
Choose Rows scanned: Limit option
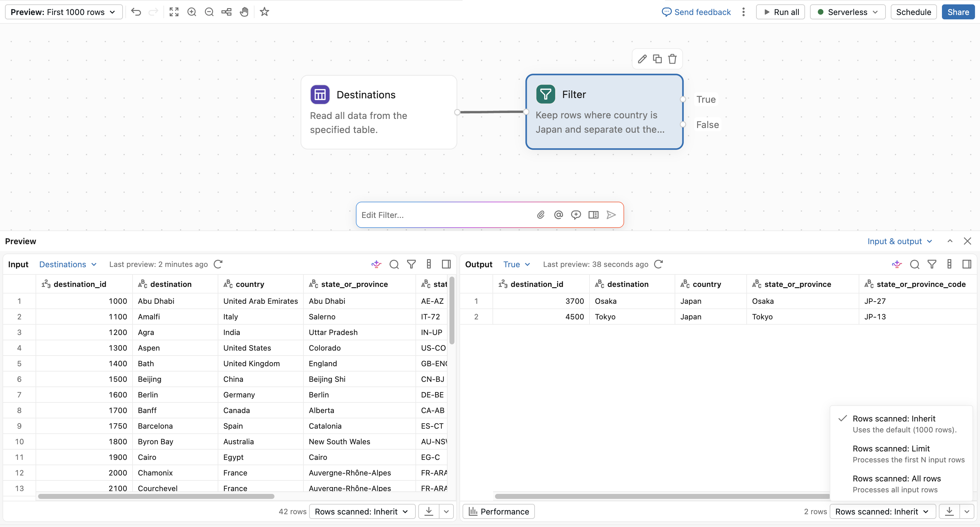(909, 454)
